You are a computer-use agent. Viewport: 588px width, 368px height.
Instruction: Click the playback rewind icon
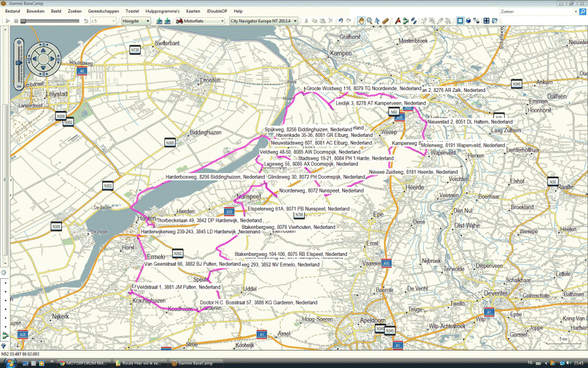click(x=86, y=21)
